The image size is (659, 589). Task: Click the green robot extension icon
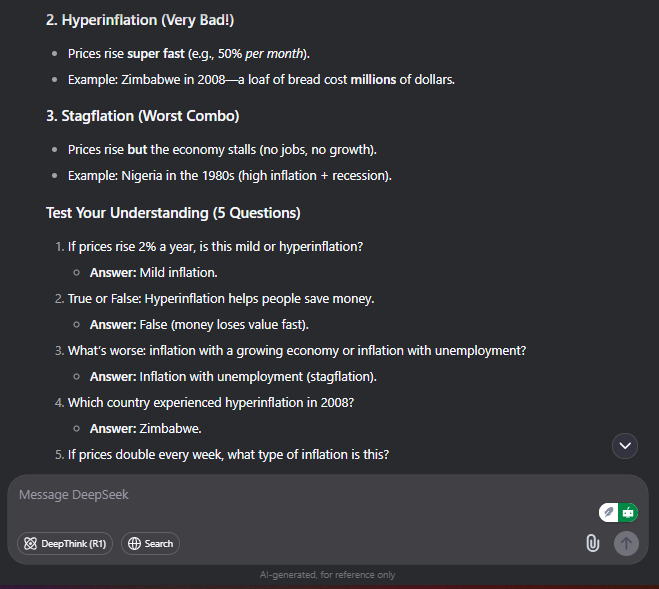coord(628,512)
